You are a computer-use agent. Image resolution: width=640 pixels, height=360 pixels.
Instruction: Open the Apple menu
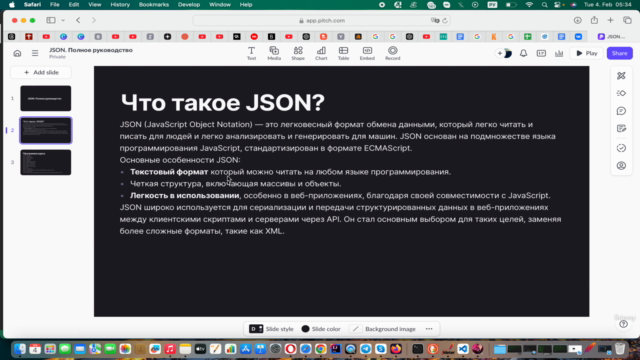(12, 4)
